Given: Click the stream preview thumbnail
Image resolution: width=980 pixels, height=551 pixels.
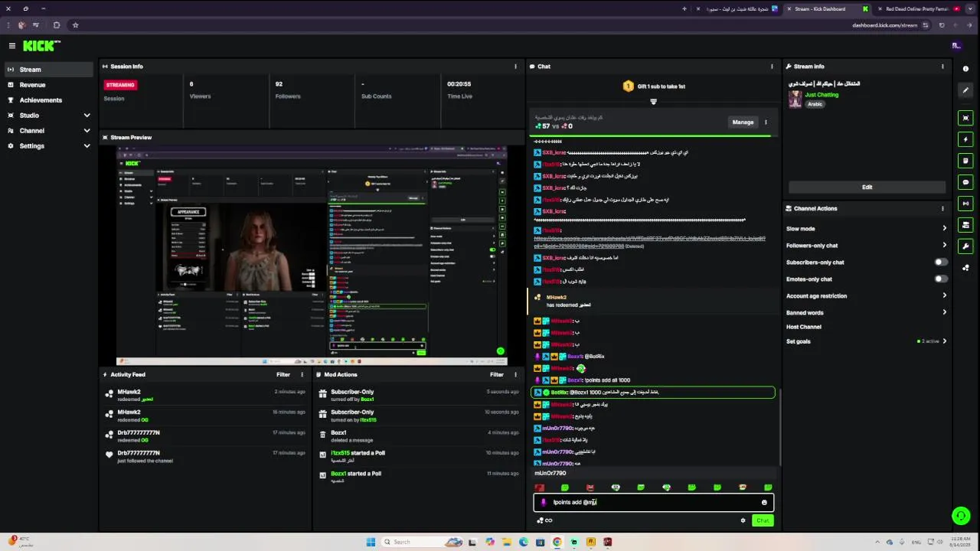Looking at the screenshot, I should coord(312,255).
